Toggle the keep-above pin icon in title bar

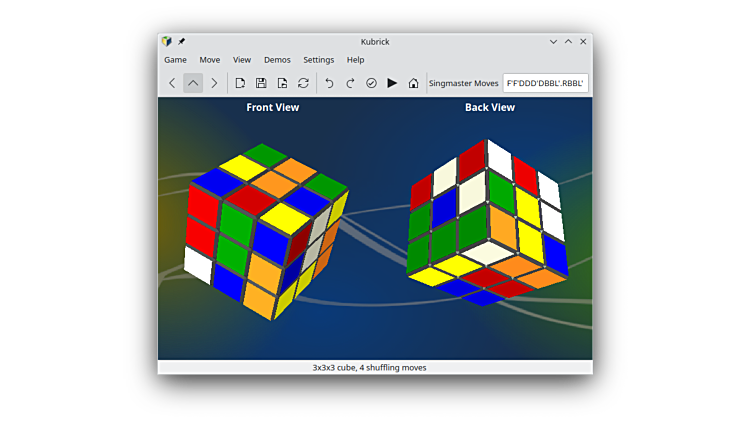coord(181,41)
